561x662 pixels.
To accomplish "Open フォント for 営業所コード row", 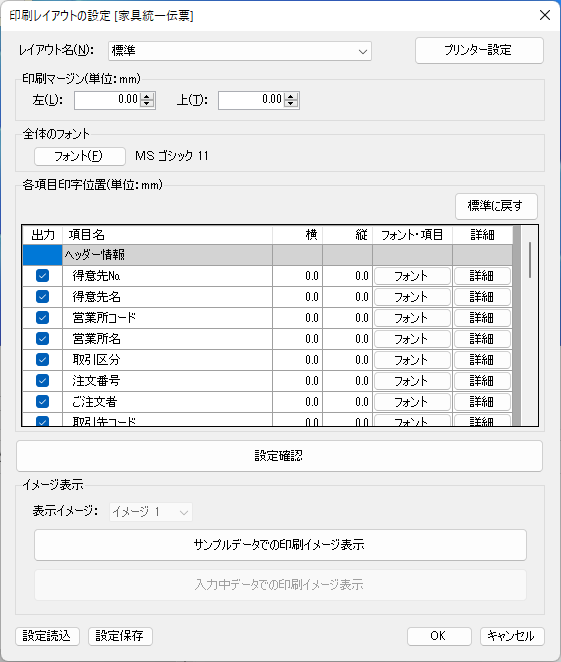I will (412, 318).
